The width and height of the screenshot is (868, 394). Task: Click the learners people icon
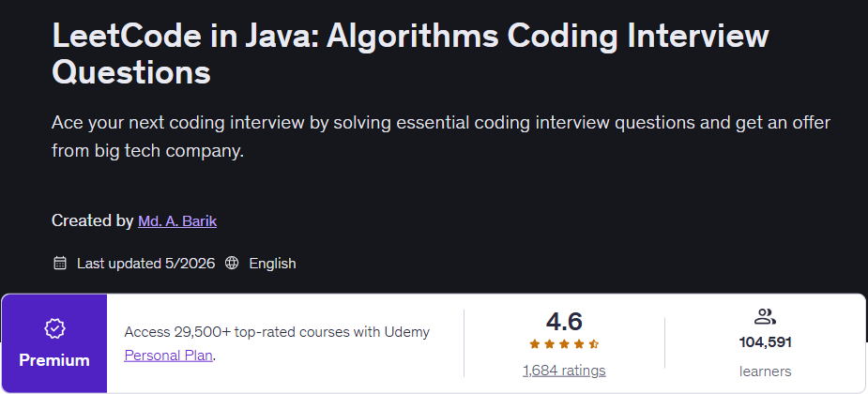click(765, 317)
